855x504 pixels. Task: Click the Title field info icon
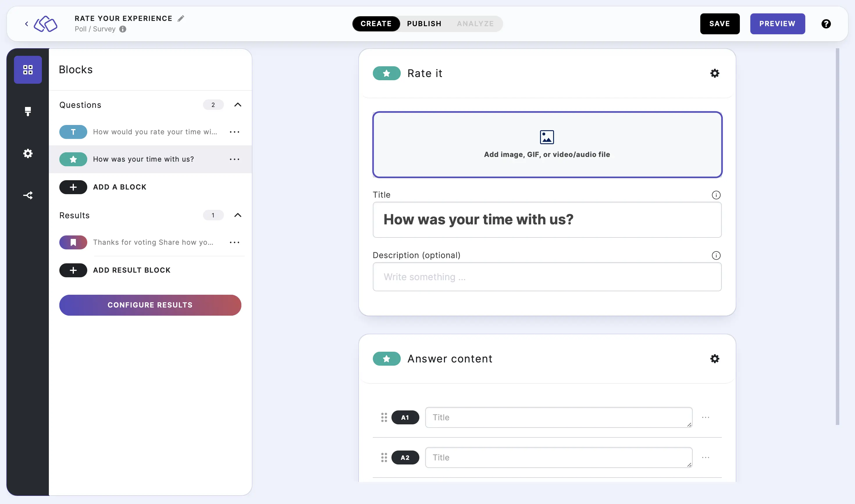[x=716, y=195]
